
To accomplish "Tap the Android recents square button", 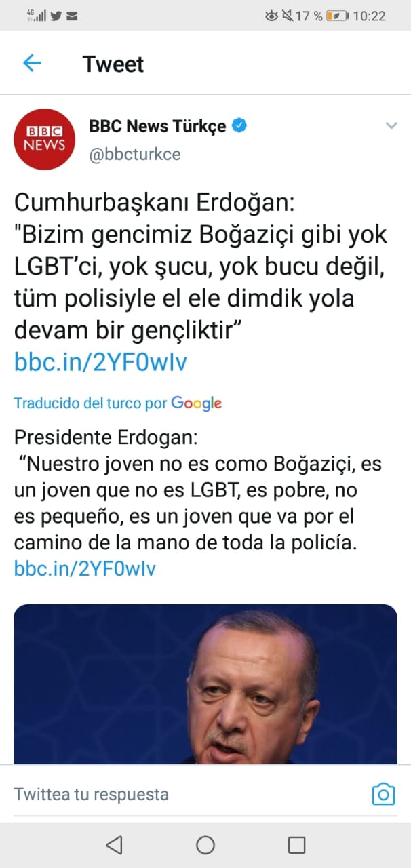I will point(296,845).
